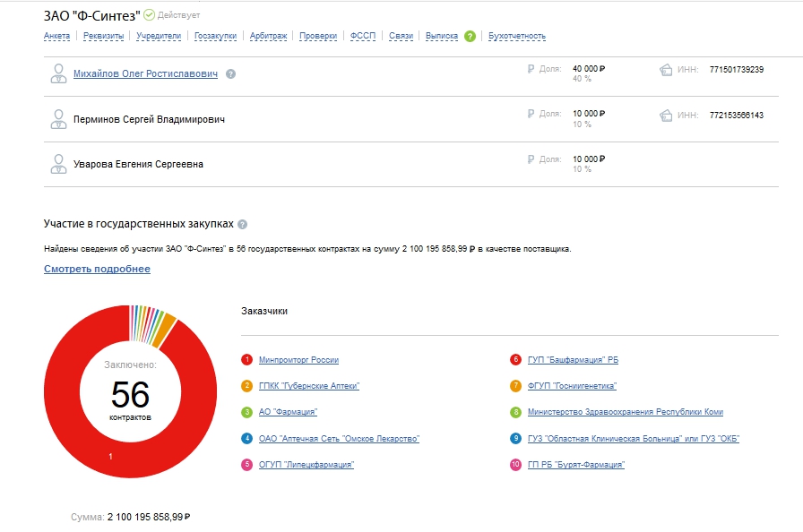Click red legend marker number 6
The height and width of the screenshot is (532, 803).
[515, 360]
